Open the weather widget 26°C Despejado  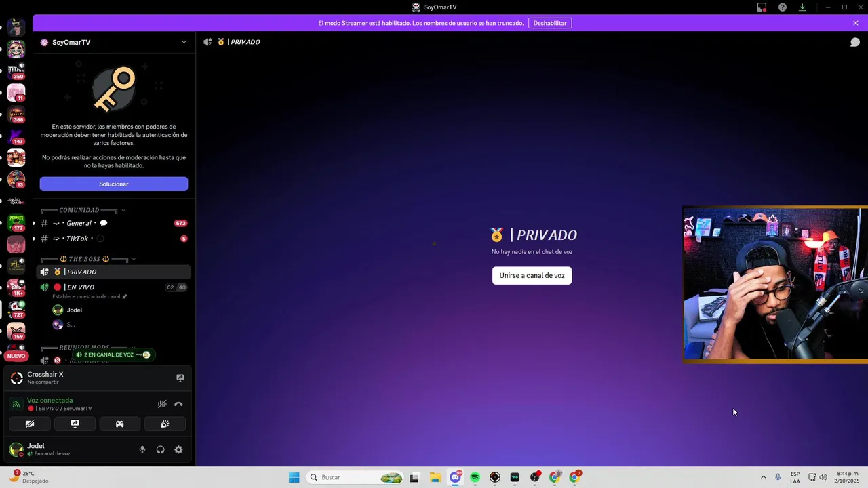[31, 476]
